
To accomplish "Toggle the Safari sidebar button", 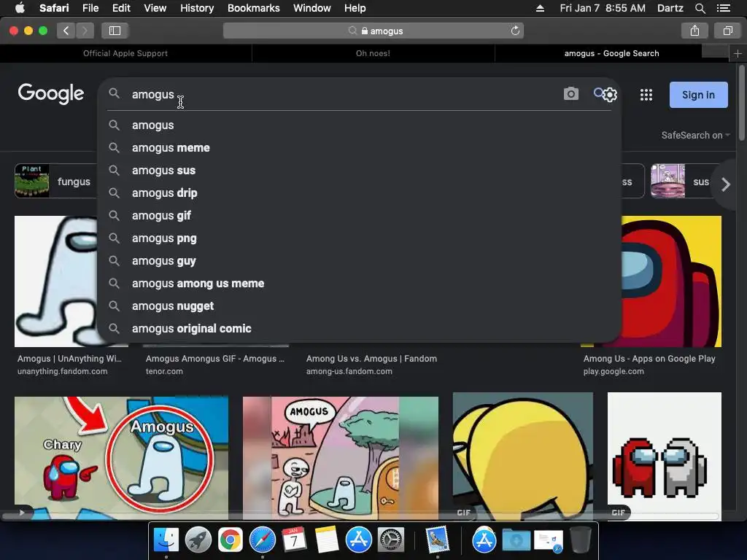I will pyautogui.click(x=115, y=31).
